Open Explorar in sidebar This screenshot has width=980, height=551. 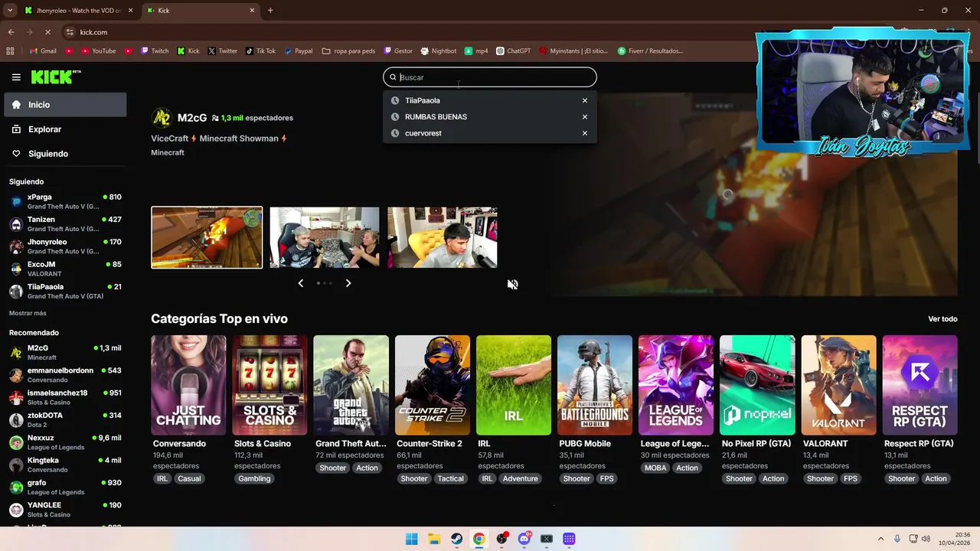(65, 129)
